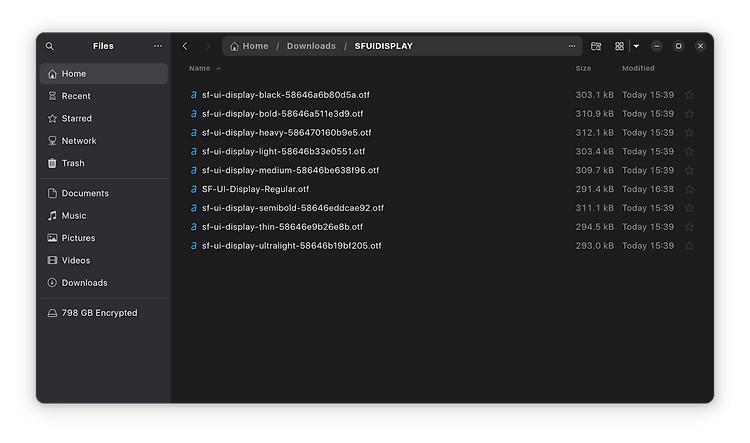
Task: Star sf-ui-display-thin file
Action: click(689, 227)
